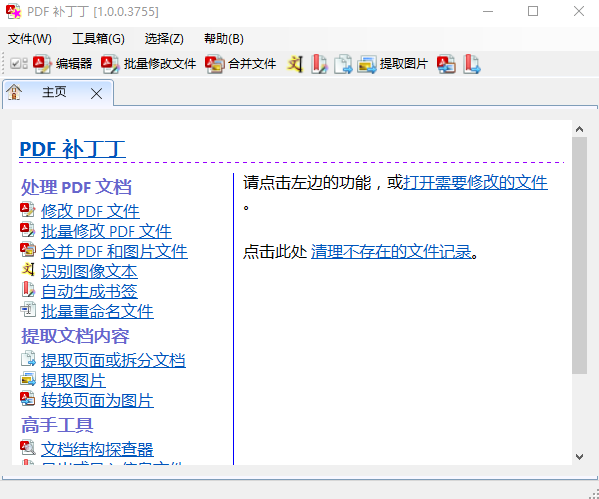599x499 pixels.
Task: Click the 清理不存在的文件记录 link
Action: pyautogui.click(x=391, y=251)
